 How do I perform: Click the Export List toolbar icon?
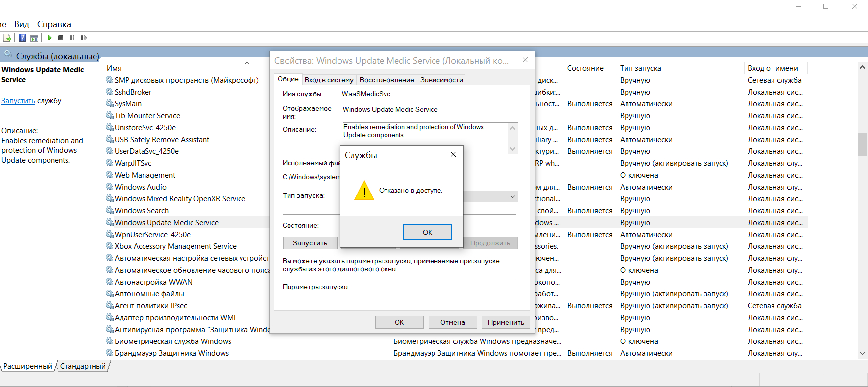pos(7,38)
